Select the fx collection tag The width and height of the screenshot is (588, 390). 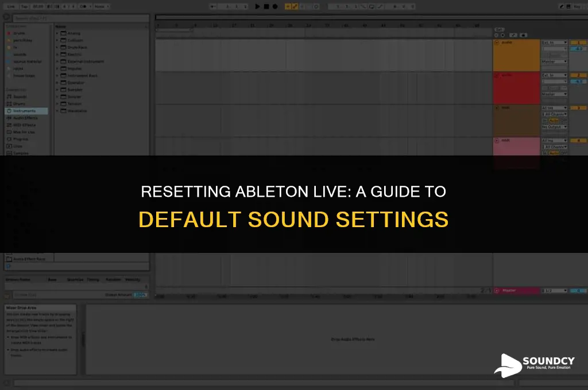[12, 48]
